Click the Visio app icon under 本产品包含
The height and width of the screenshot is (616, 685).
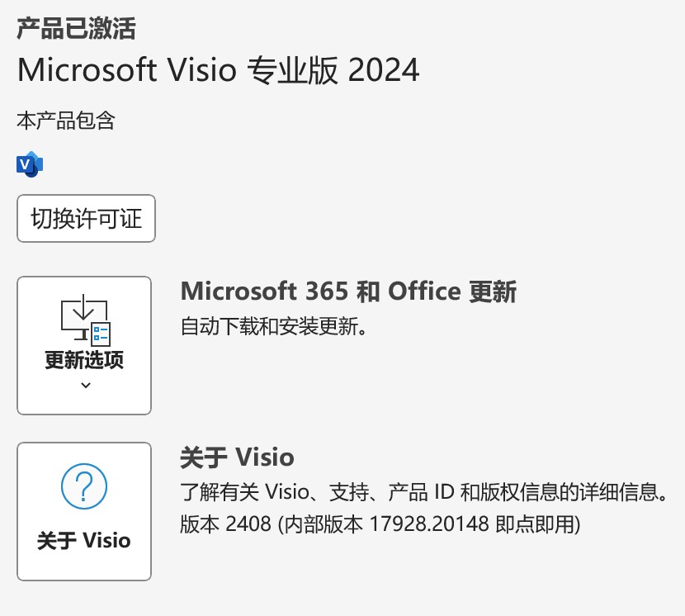coord(30,164)
